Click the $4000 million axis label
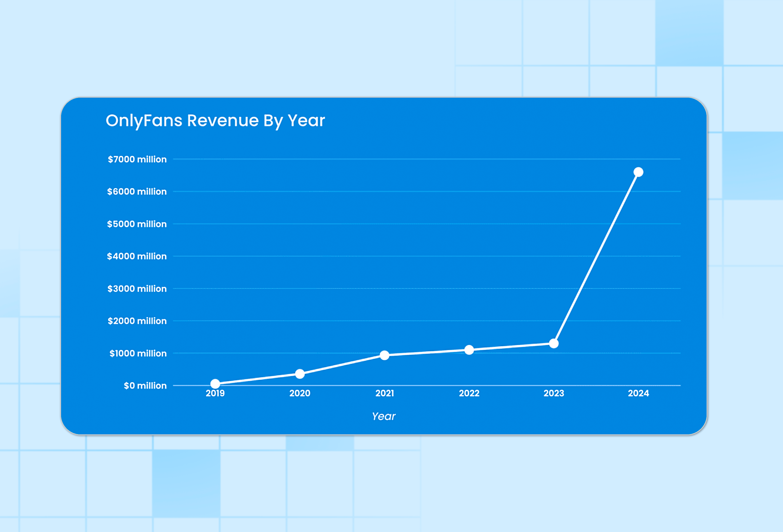Viewport: 783px width, 532px height. click(137, 256)
